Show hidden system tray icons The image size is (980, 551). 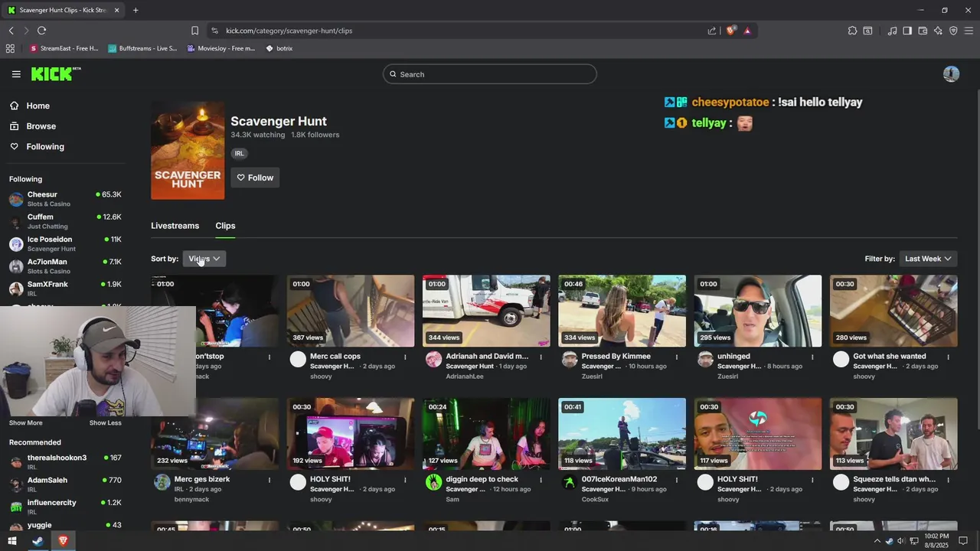click(x=877, y=541)
